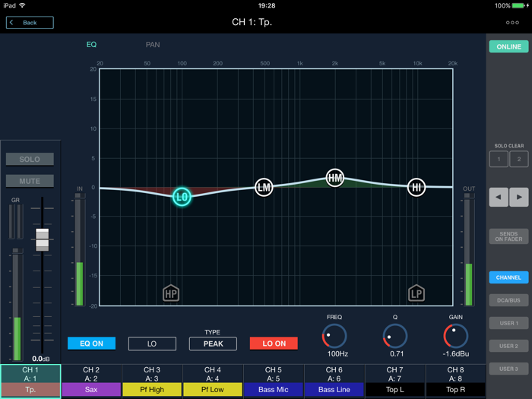
Task: Select the LM band node on EQ graph
Action: tap(264, 187)
